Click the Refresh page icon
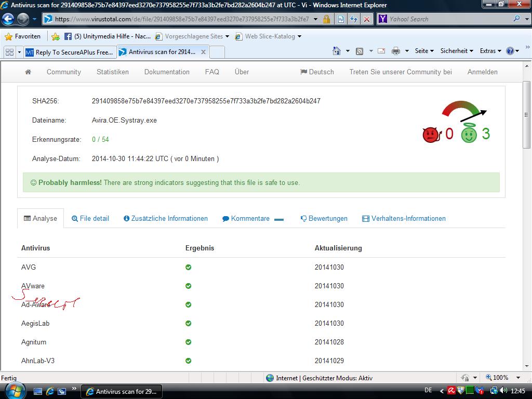Viewport: 532px width, 399px height. 354,19
